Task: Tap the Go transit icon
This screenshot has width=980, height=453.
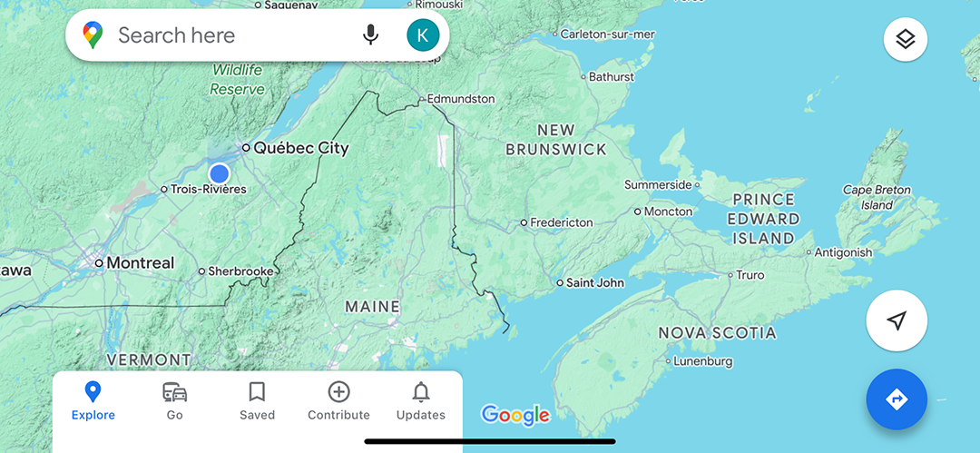Action: pos(175,393)
